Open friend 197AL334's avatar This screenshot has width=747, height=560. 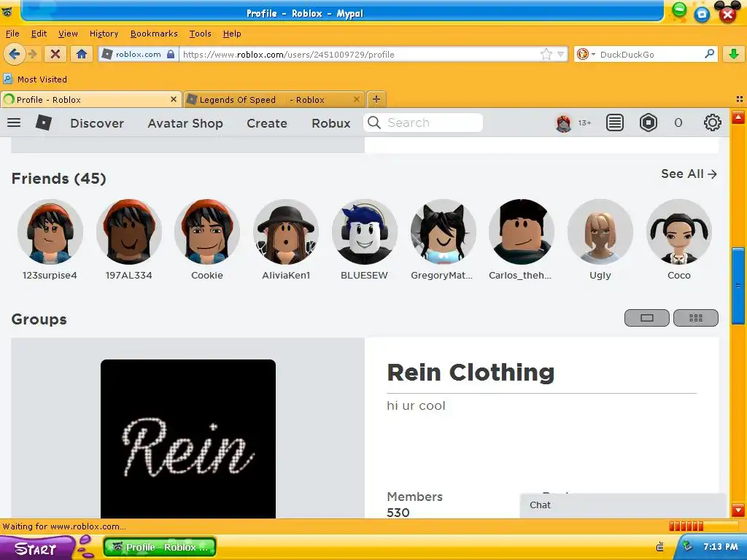click(x=128, y=231)
